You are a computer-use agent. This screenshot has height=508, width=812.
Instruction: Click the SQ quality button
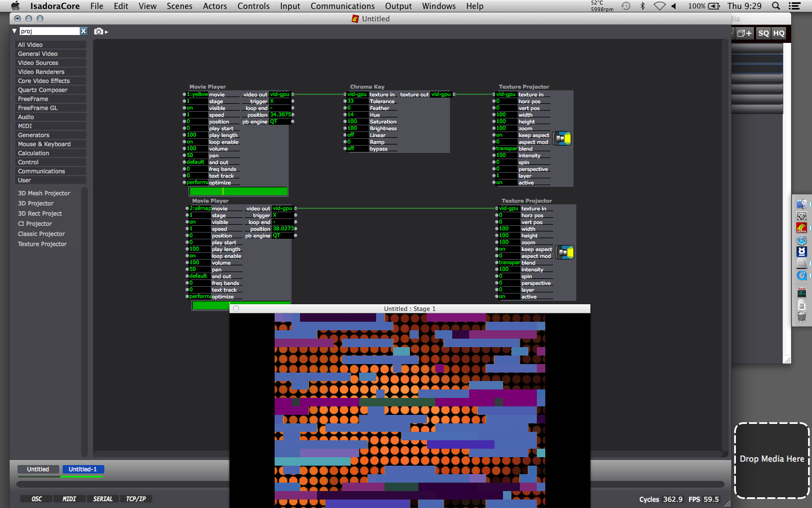764,33
